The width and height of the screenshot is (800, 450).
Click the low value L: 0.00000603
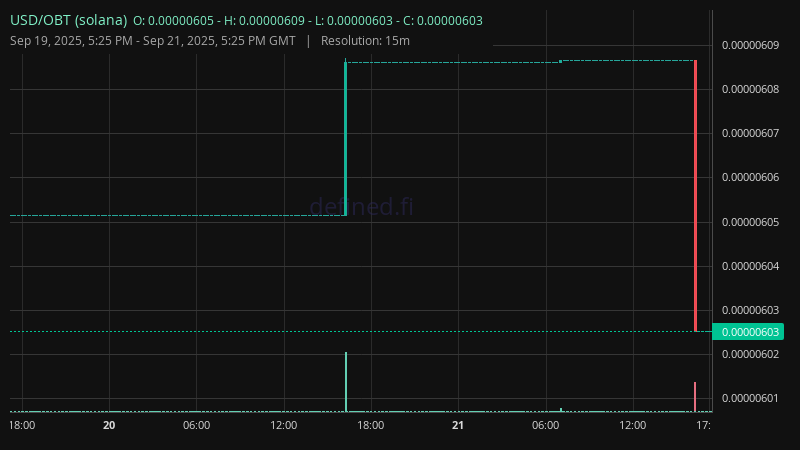pos(354,21)
